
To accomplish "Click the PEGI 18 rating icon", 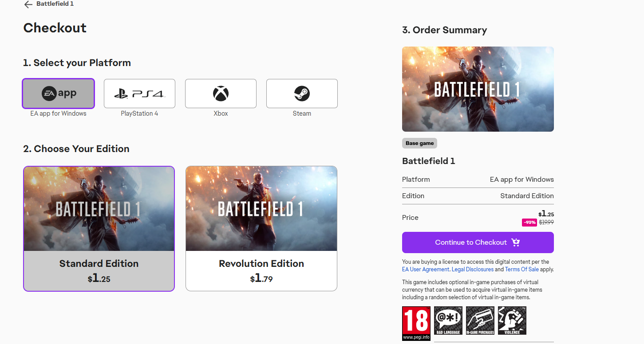I will coord(416,323).
